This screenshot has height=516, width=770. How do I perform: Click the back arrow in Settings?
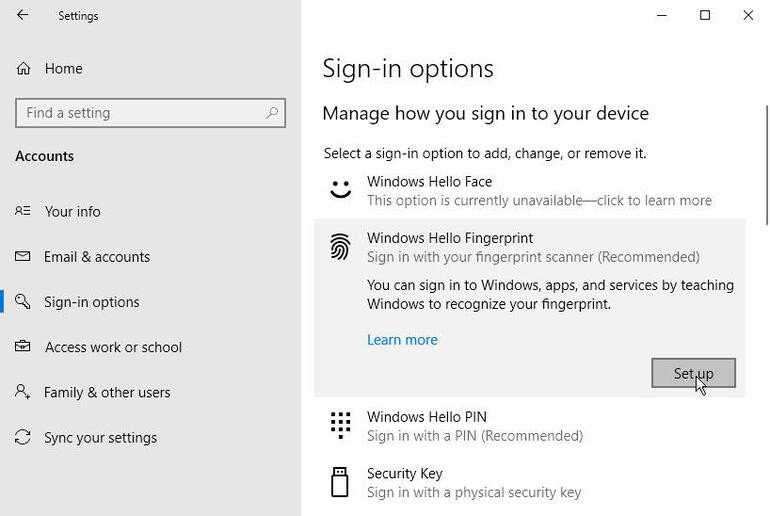(22, 15)
